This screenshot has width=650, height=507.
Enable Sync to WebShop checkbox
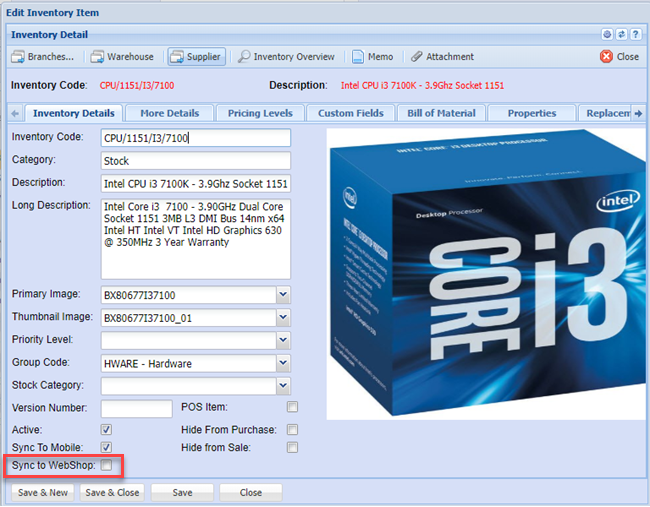(106, 466)
